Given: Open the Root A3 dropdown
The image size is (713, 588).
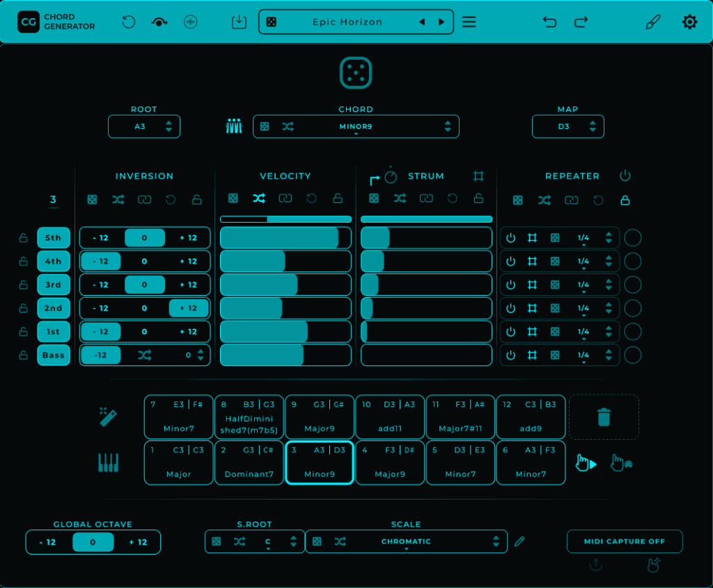Looking at the screenshot, I should pyautogui.click(x=144, y=127).
